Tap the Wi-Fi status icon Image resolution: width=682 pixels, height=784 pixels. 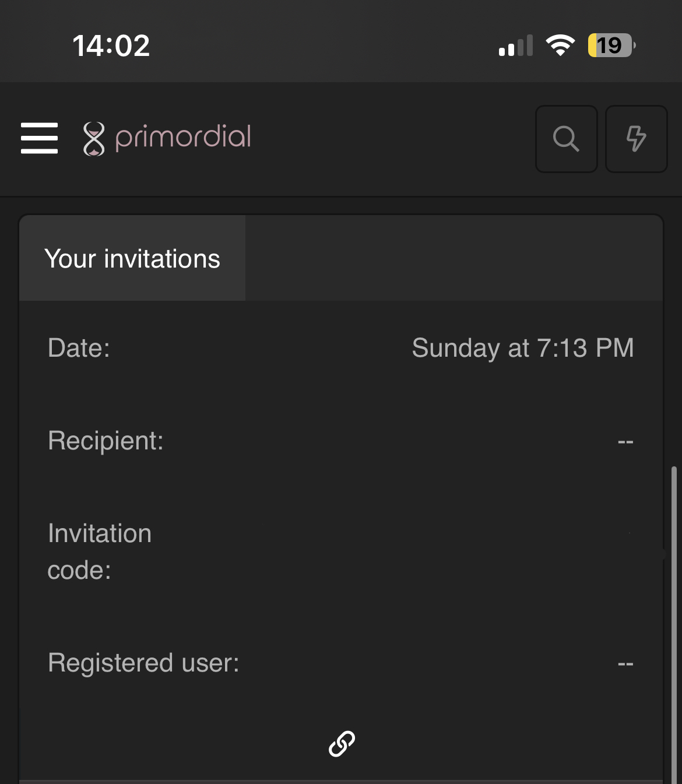pyautogui.click(x=560, y=45)
